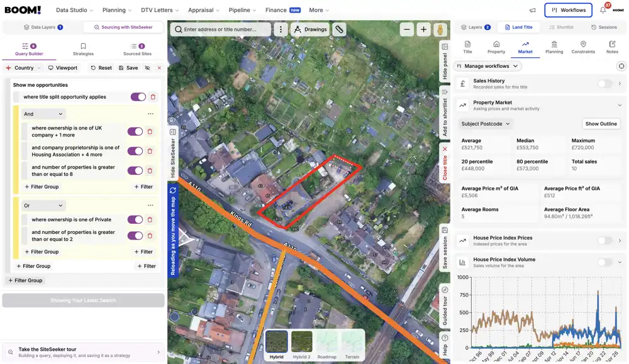Collapse the Property Market section chevron
This screenshot has width=629, height=364.
click(x=620, y=106)
